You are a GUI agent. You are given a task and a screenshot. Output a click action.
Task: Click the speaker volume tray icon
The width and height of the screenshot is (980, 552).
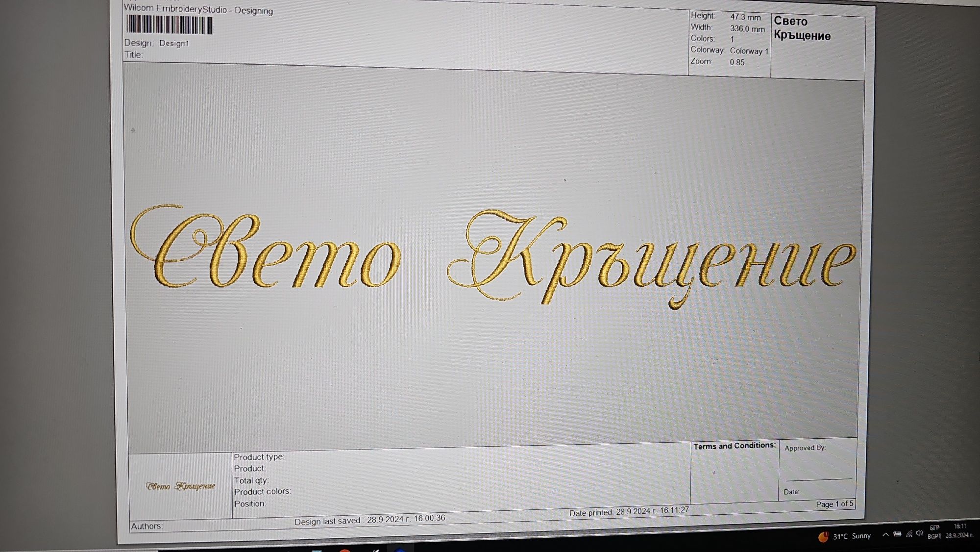click(919, 533)
